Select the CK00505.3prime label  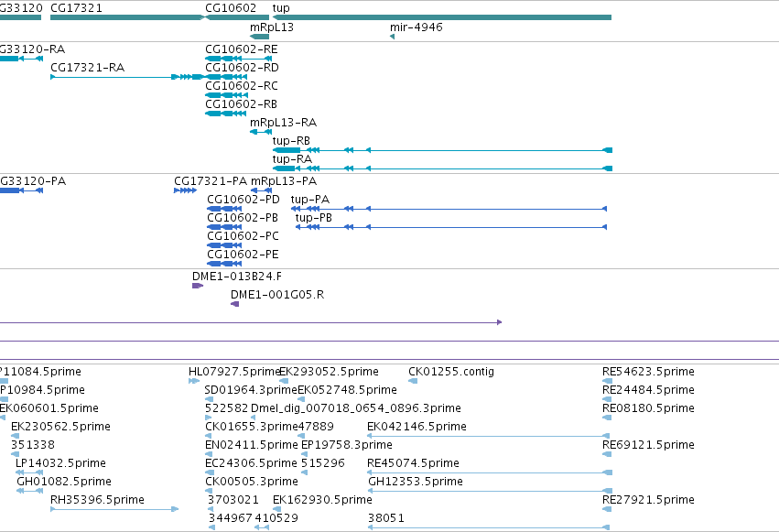coord(252,482)
